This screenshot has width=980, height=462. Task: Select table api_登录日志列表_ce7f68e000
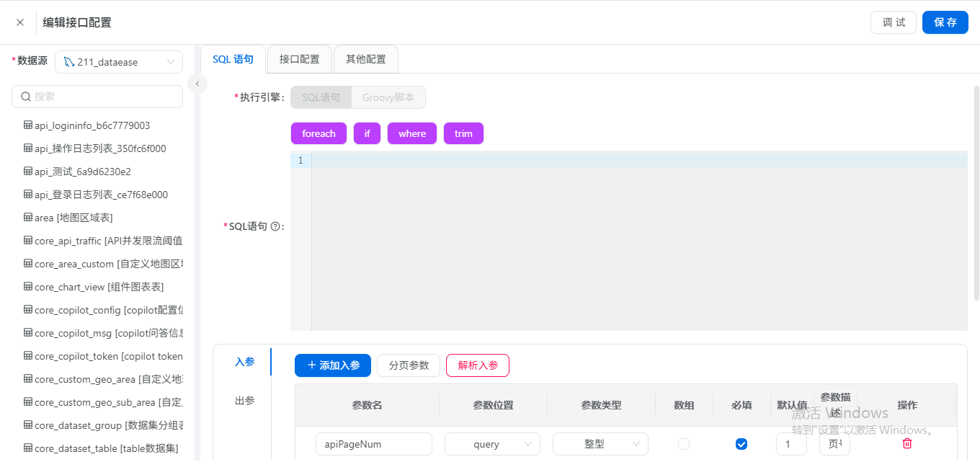pos(101,195)
